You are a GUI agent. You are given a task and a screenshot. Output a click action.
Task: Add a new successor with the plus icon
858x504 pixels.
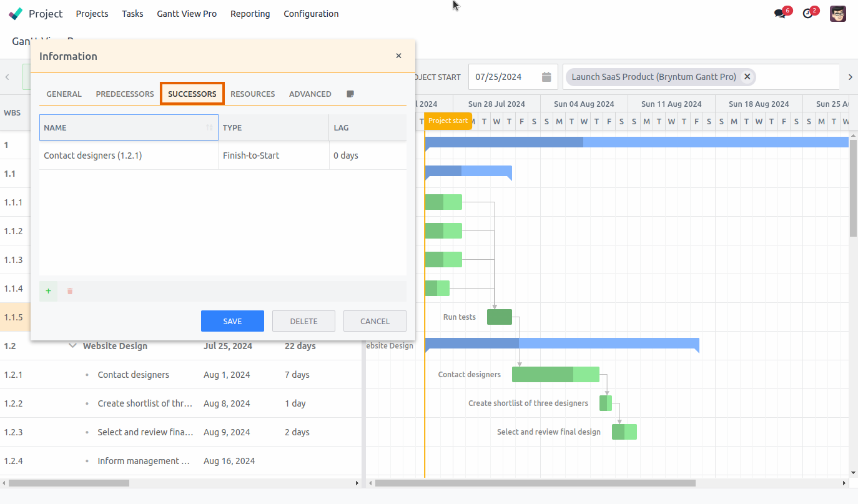(x=48, y=291)
